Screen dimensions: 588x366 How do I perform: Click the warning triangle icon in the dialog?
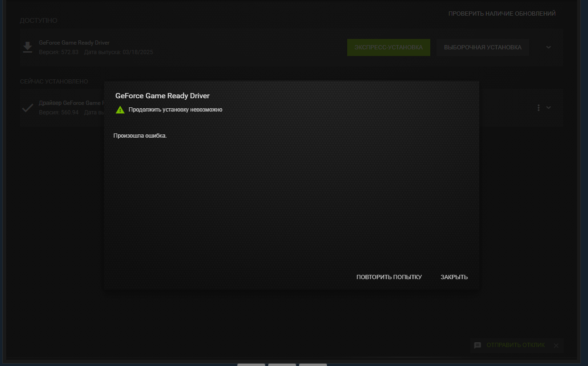(120, 110)
